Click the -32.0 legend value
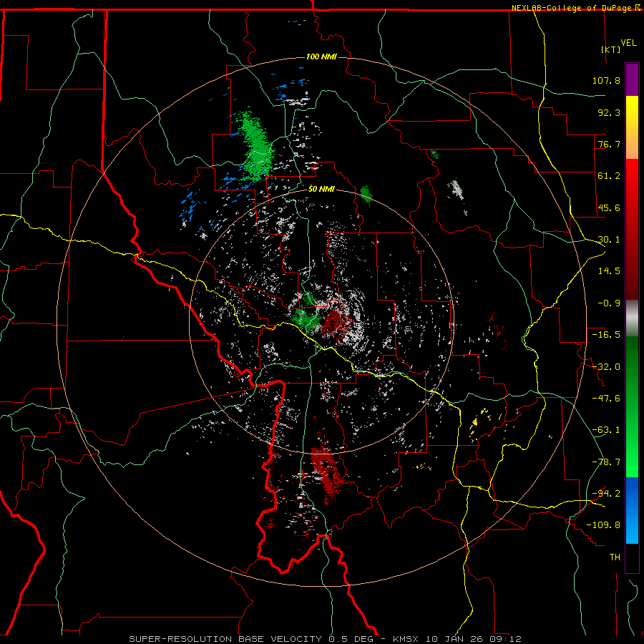The height and width of the screenshot is (644, 644). pyautogui.click(x=606, y=367)
